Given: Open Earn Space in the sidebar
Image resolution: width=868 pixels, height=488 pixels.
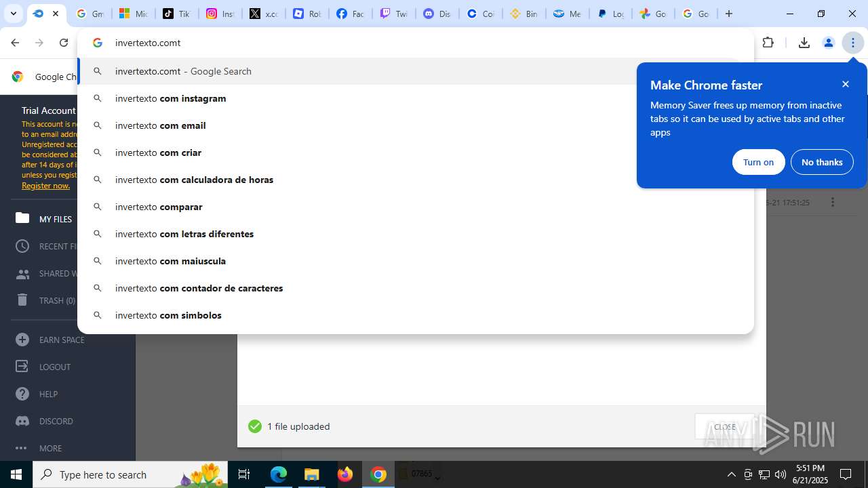Looking at the screenshot, I should [x=50, y=340].
